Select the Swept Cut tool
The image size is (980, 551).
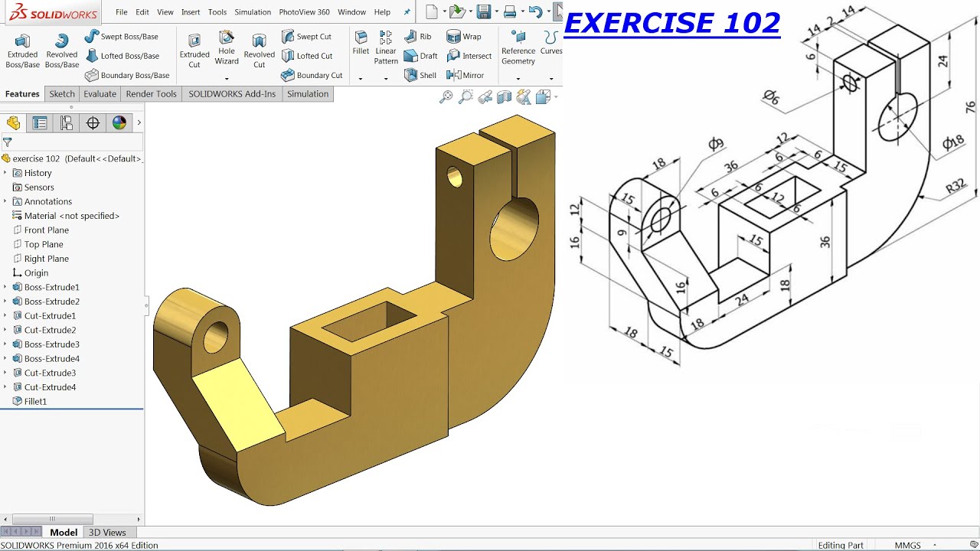(306, 36)
